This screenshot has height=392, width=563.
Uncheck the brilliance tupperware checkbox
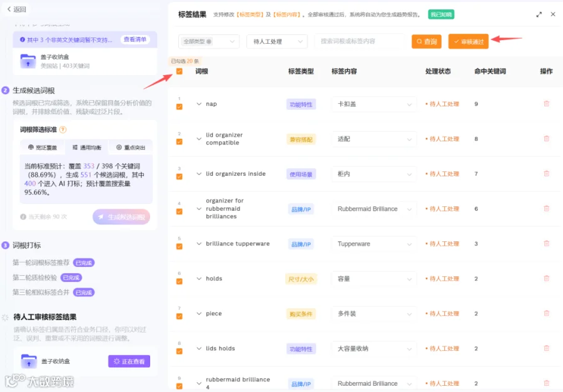click(x=179, y=246)
